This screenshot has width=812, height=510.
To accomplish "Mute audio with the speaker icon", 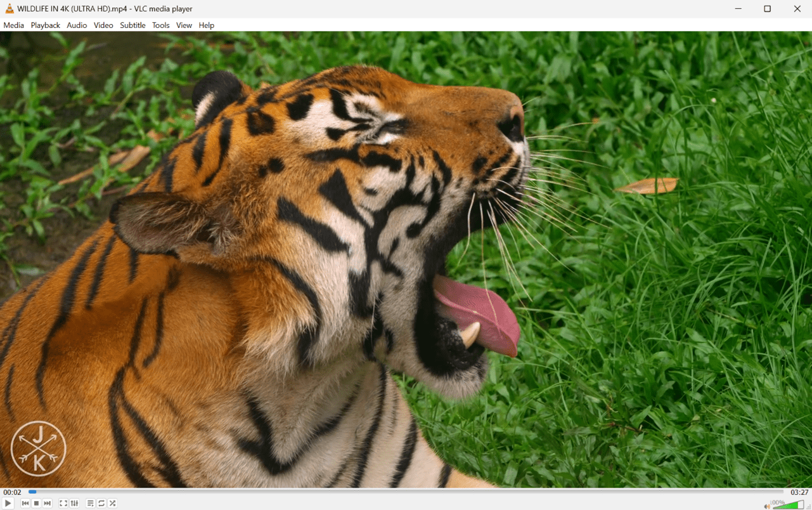I will (767, 506).
